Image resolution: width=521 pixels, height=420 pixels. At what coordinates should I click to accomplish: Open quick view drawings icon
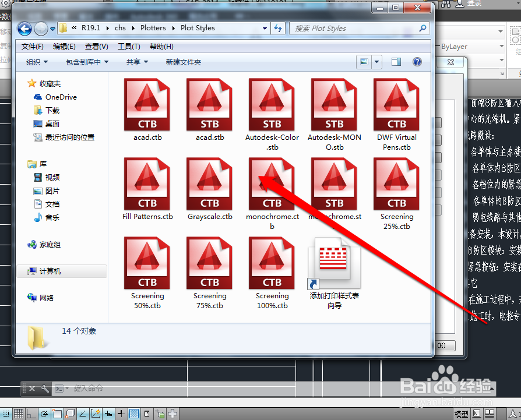490,414
